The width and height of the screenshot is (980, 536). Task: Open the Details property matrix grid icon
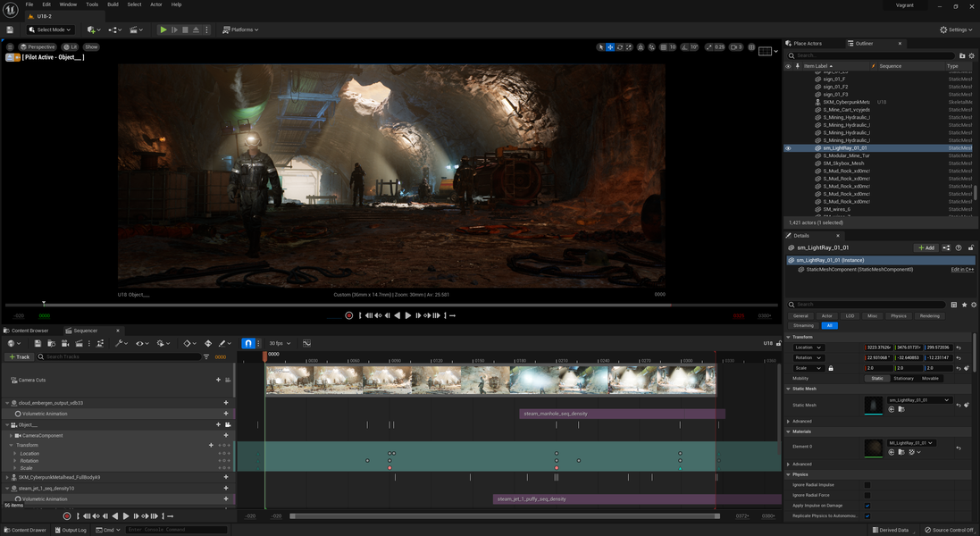[x=954, y=305]
